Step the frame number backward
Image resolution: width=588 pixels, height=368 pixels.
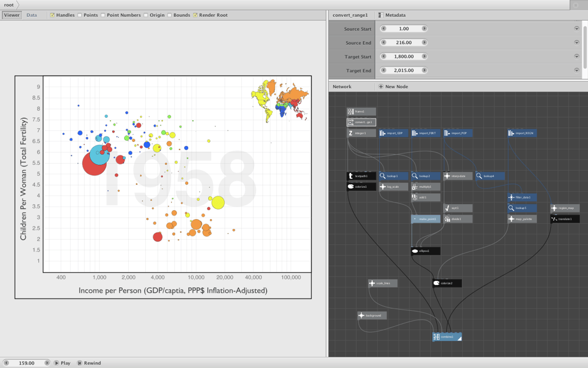coord(6,363)
